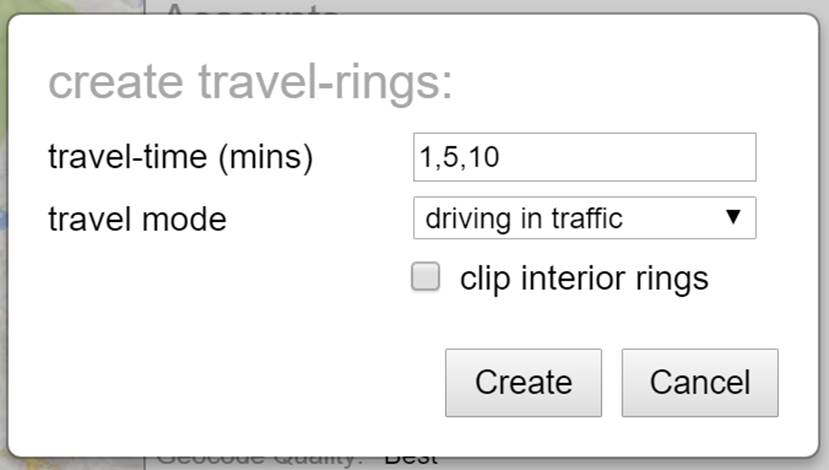
Task: Click the Create button
Action: 523,383
